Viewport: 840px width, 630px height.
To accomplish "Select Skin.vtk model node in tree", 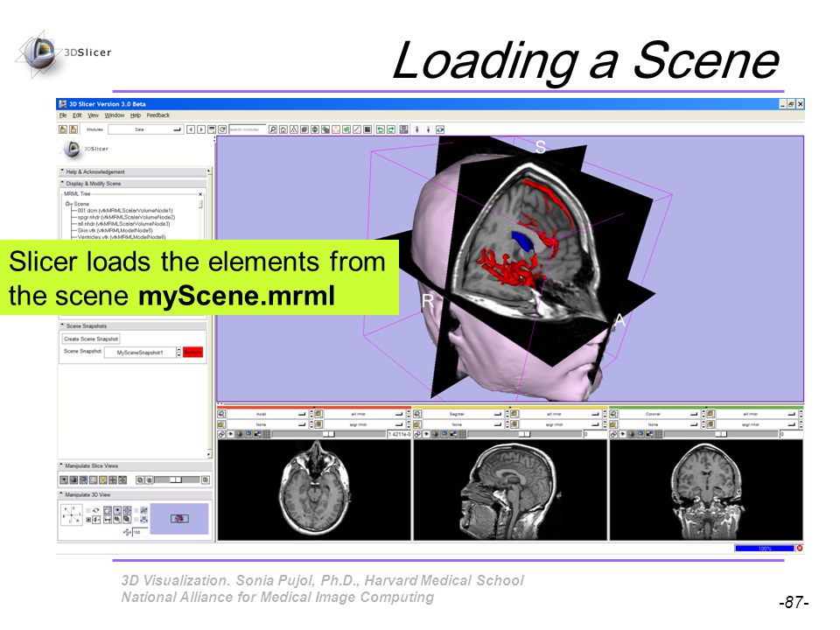I will click(x=115, y=230).
